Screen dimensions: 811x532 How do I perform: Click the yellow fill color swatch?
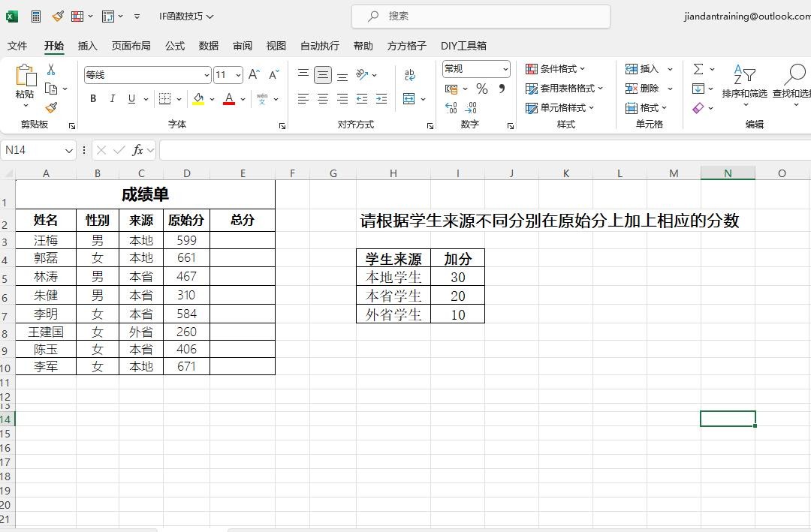[198, 98]
